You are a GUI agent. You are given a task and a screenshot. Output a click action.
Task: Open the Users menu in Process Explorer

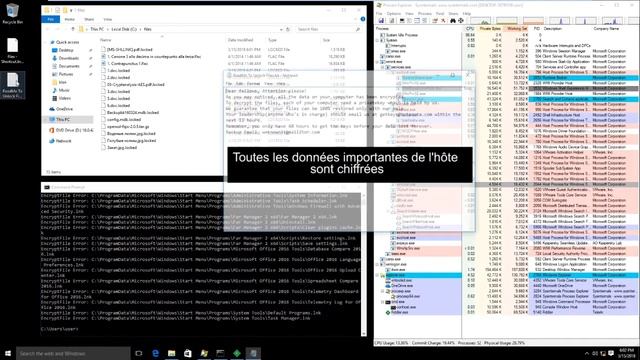[453, 13]
